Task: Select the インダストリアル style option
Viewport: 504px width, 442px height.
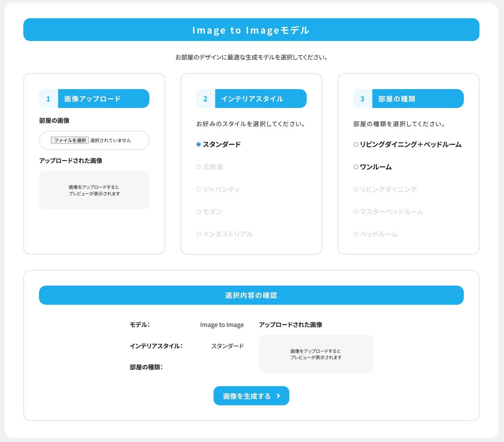Action: click(x=199, y=234)
